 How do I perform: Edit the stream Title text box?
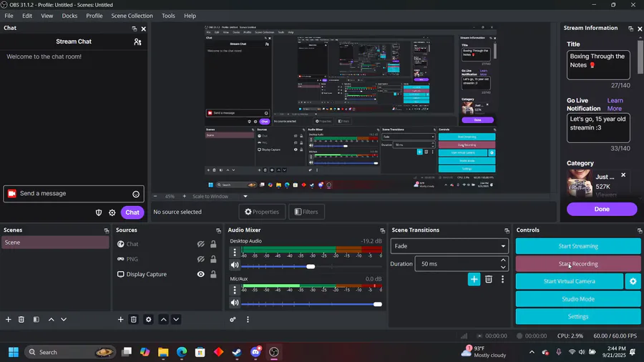pos(598,65)
